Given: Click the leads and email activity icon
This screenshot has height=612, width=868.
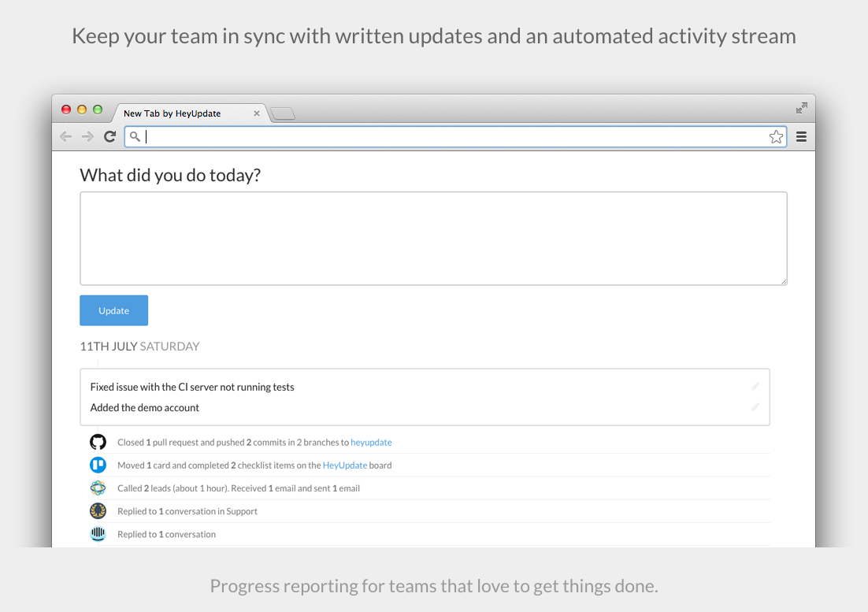Looking at the screenshot, I should [98, 488].
